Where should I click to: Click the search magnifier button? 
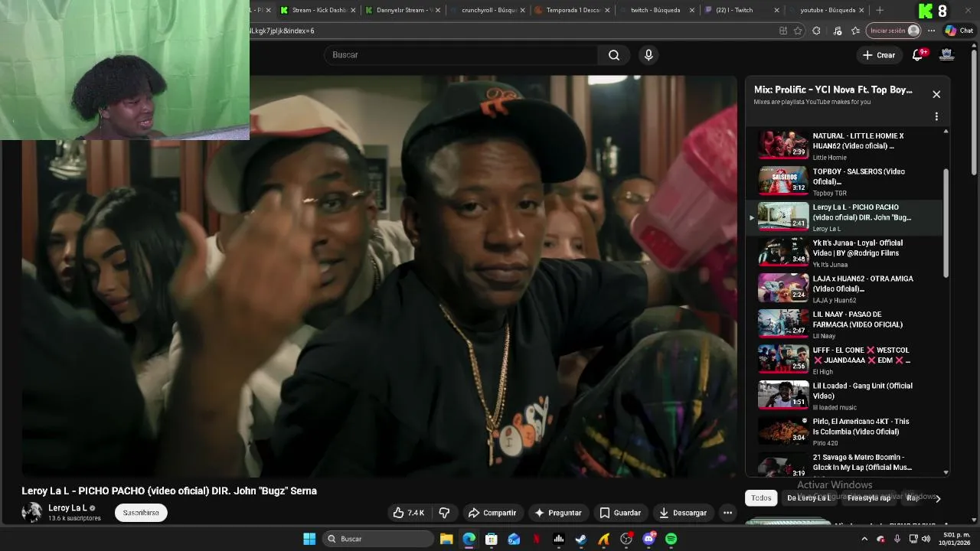click(614, 55)
